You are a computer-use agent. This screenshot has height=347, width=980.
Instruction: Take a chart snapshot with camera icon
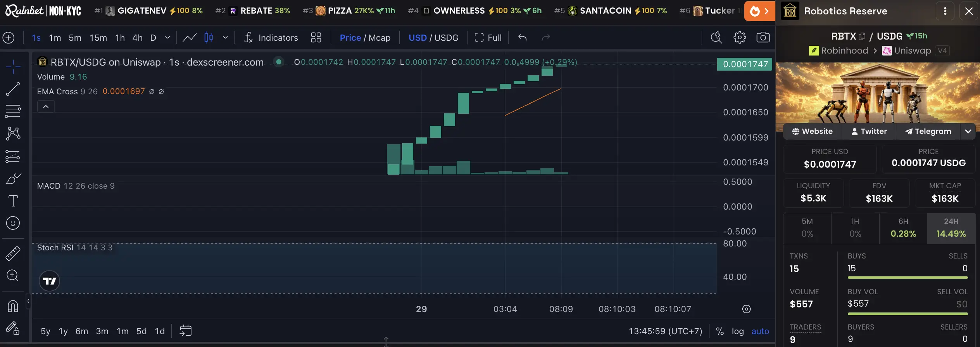[x=763, y=38]
